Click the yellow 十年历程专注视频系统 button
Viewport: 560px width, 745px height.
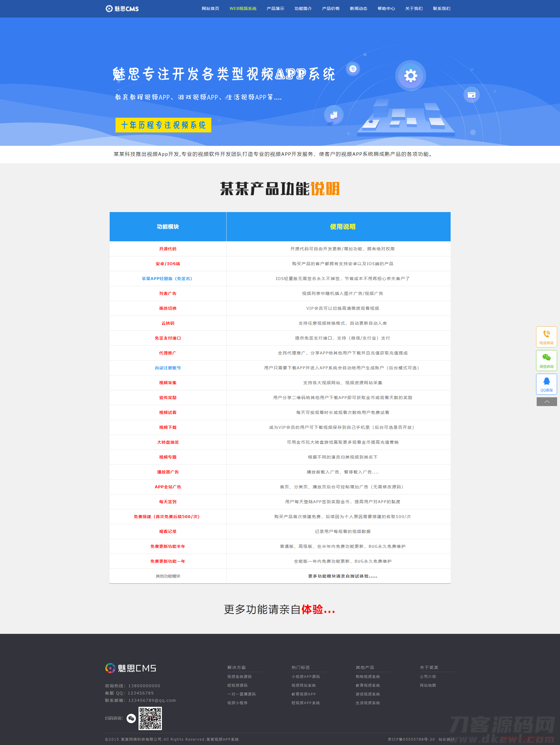(x=163, y=125)
